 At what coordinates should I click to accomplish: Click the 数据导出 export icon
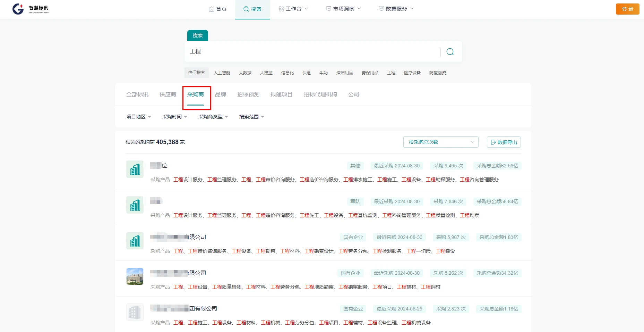tap(494, 142)
